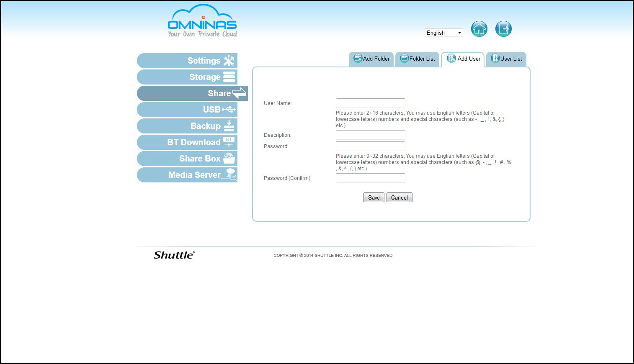Click the Password input field
This screenshot has height=364, width=634.
[371, 146]
